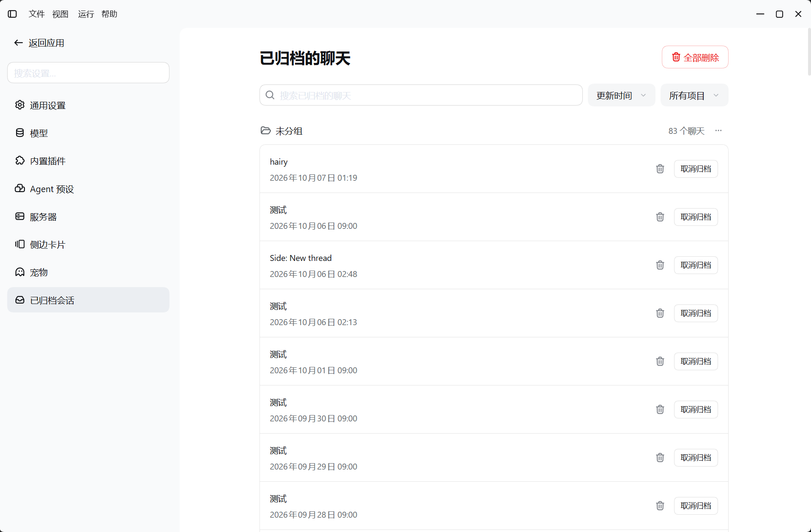Open 通用设置 settings page
This screenshot has width=811, height=532.
pos(88,105)
